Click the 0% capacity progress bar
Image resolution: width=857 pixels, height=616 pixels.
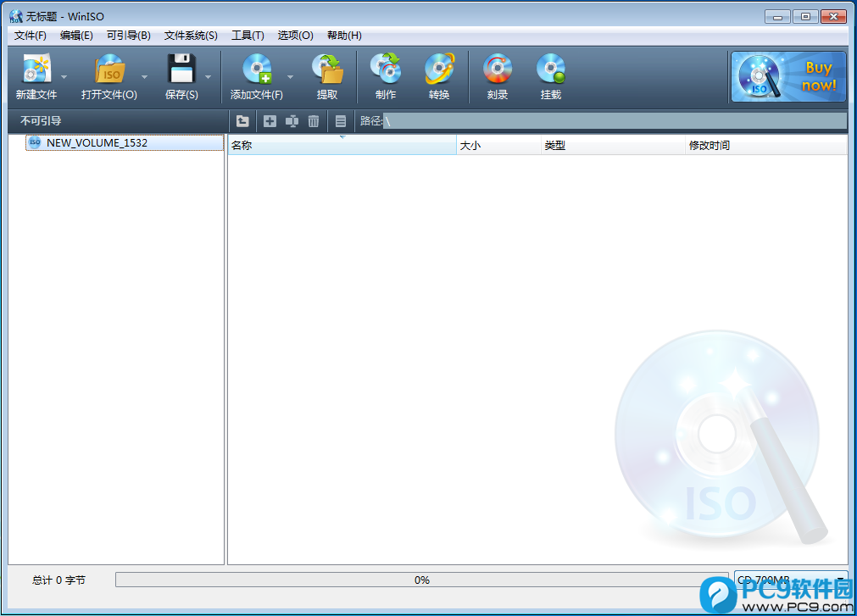(x=422, y=580)
